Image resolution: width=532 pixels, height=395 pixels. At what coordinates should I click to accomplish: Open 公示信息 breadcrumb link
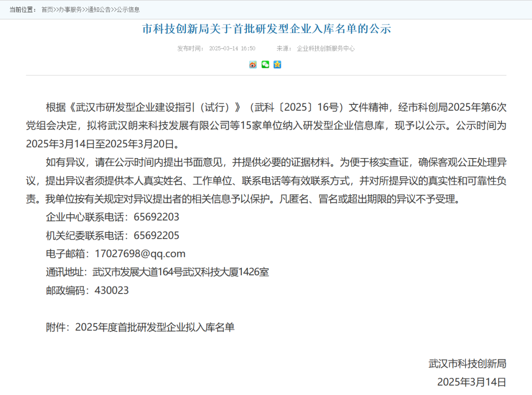tap(128, 9)
